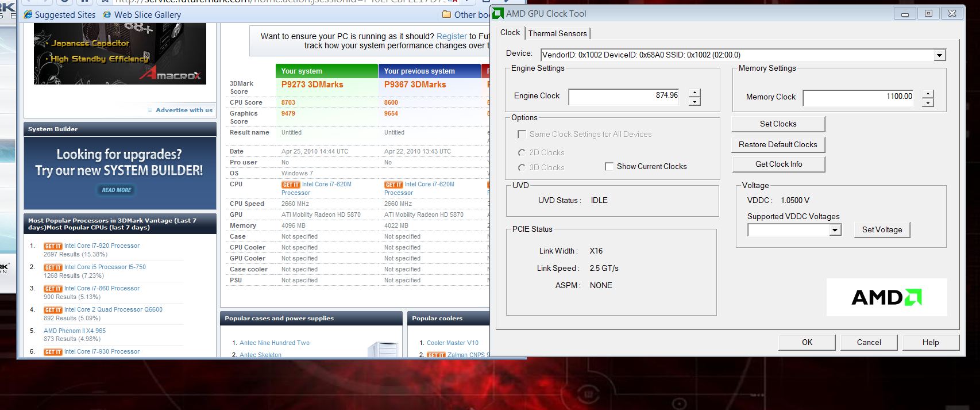This screenshot has width=980, height=410.
Task: Click GET IT badge beside Core 2 Quad Q6600
Action: [x=53, y=310]
